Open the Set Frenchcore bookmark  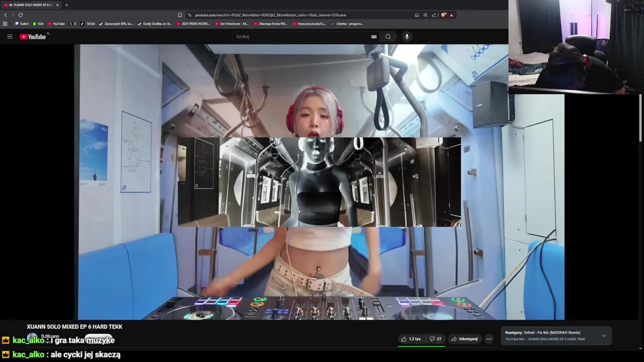click(x=231, y=24)
